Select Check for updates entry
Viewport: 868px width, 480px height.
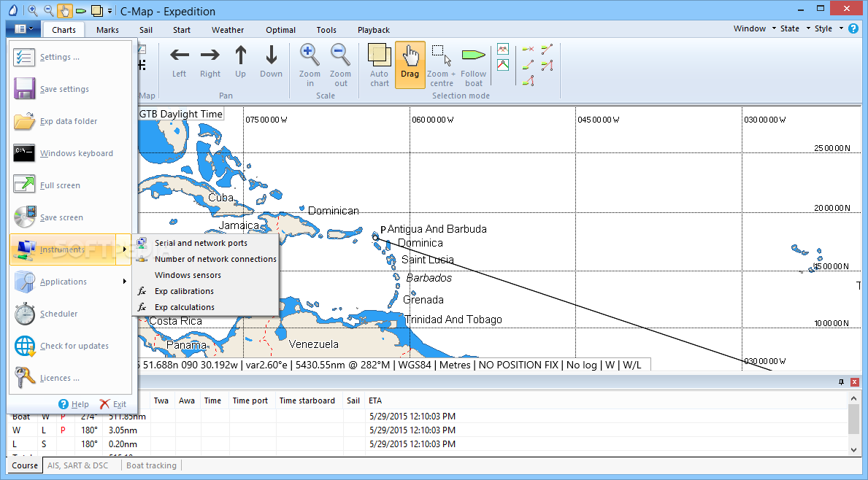71,346
